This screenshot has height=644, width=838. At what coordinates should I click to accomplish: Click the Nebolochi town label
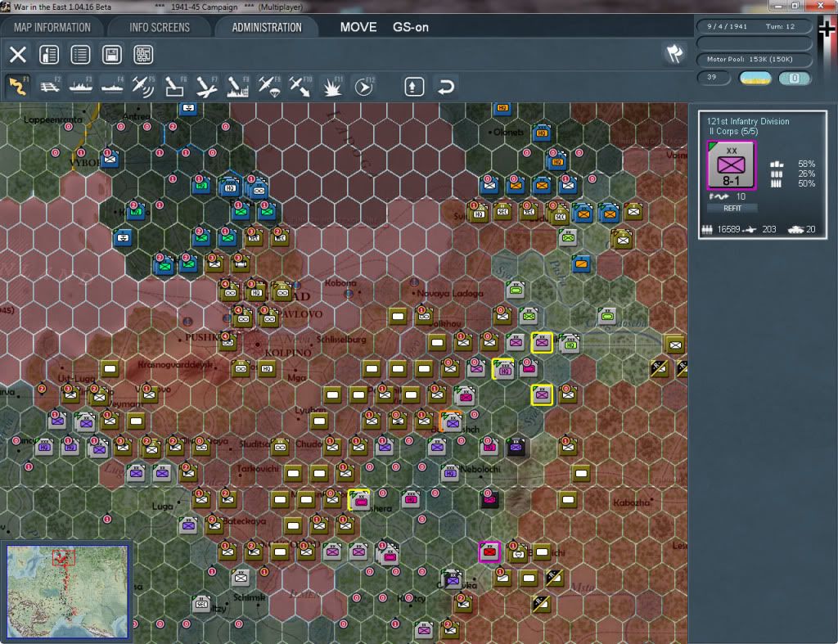tap(480, 469)
